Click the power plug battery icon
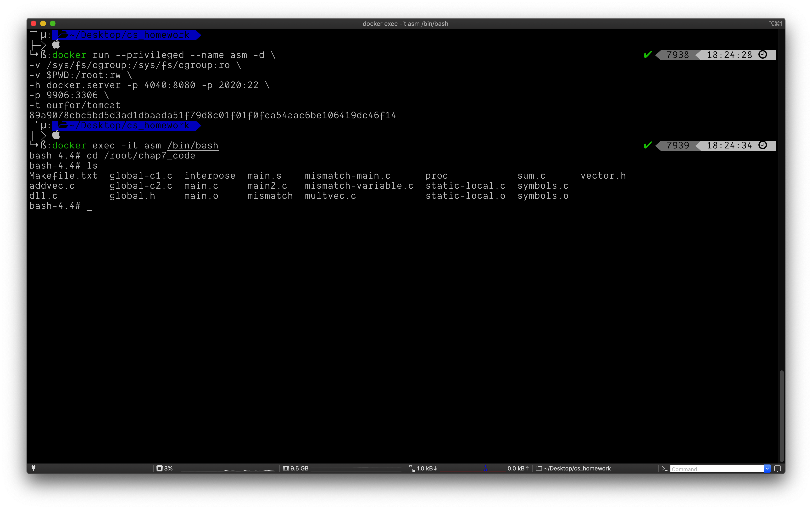Screen dimensions: 812x509 [33, 468]
